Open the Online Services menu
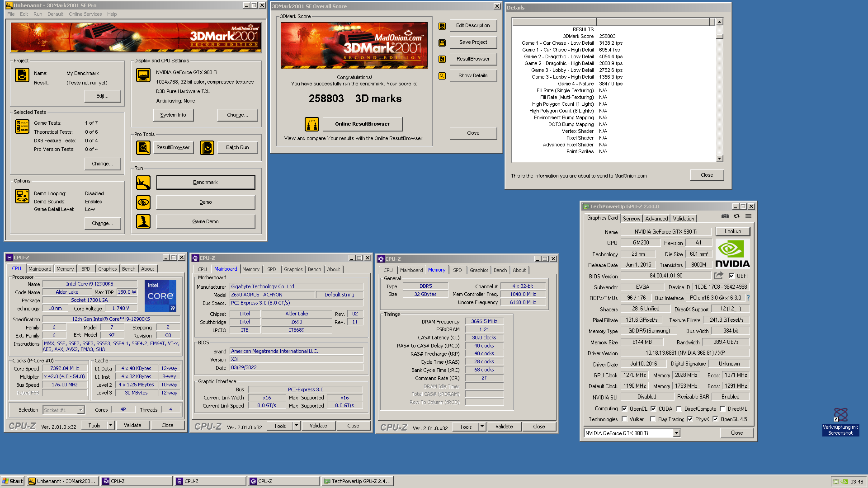868x488 pixels. [x=85, y=14]
